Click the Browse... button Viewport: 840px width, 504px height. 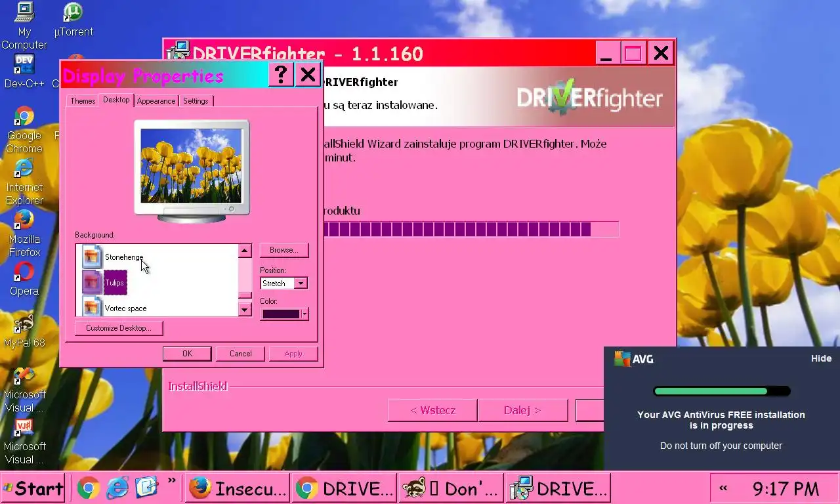coord(284,250)
